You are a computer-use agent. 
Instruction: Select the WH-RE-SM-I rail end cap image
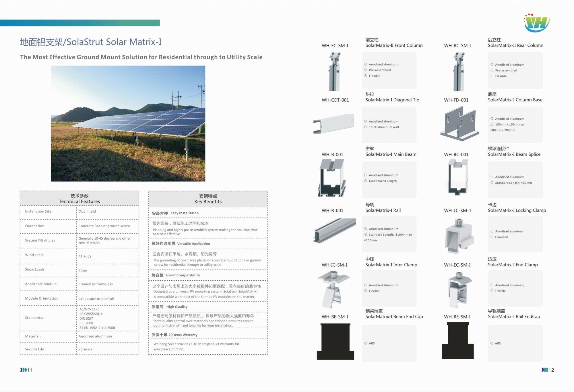click(x=458, y=341)
